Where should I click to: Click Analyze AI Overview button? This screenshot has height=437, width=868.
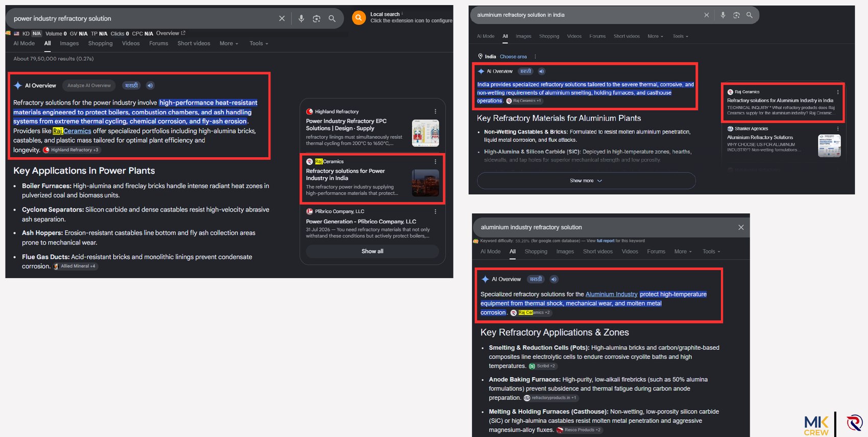point(89,85)
